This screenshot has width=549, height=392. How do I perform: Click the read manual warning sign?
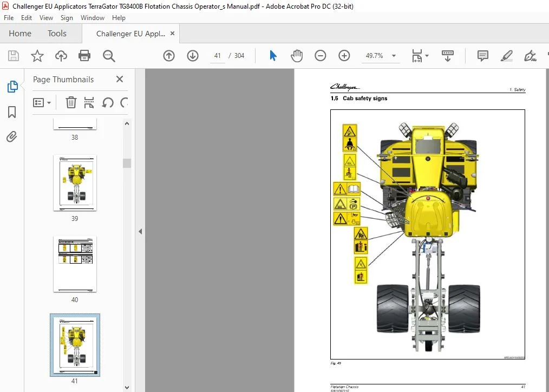coord(347,189)
